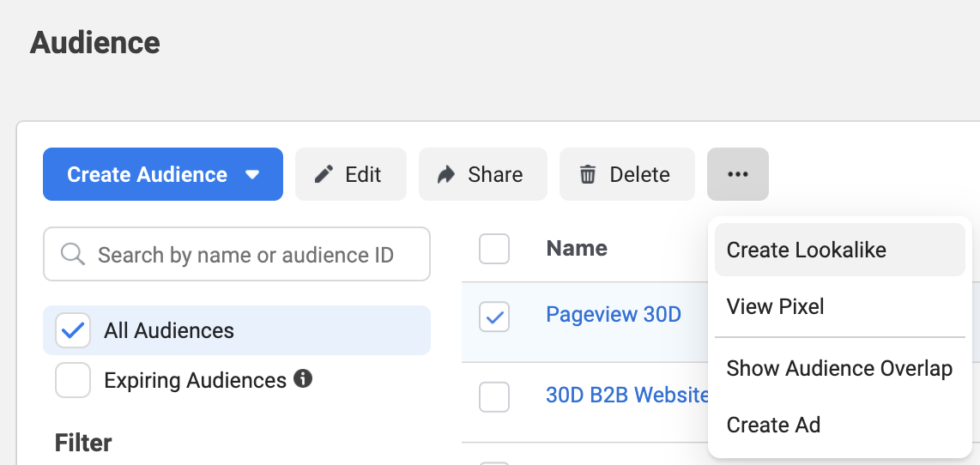This screenshot has width=980, height=465.
Task: Uncheck the Pageview 30D row checkbox
Action: click(494, 317)
